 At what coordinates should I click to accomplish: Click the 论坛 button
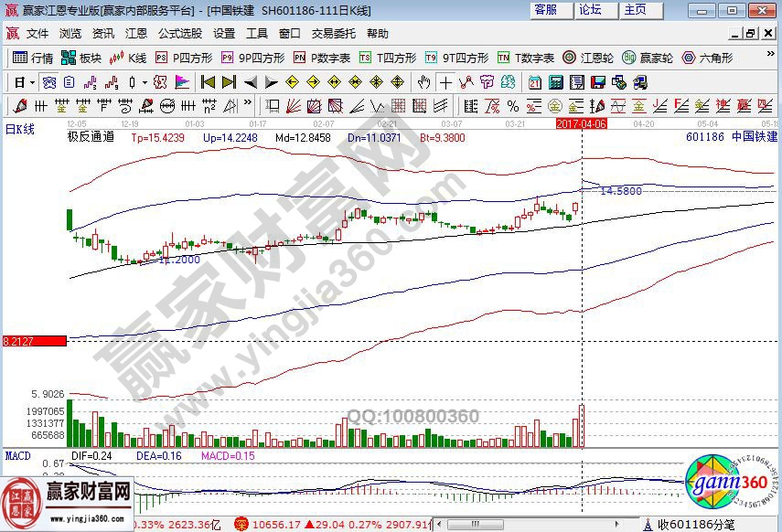coord(591,10)
